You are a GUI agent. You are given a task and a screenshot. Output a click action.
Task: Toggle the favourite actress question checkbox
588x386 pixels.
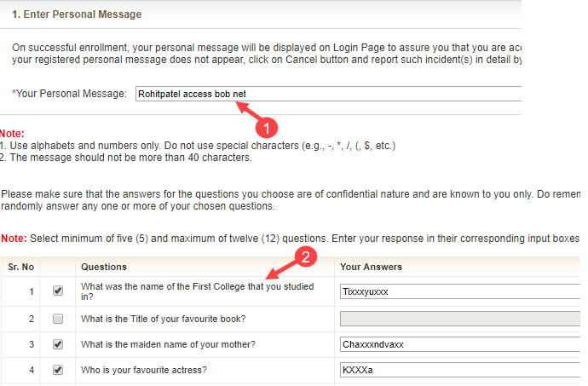point(58,370)
